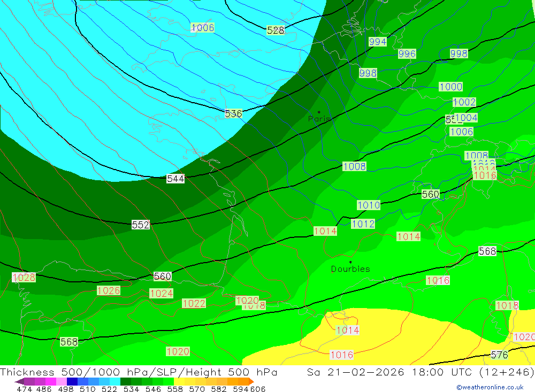Select the 1000 isobar label

point(450,87)
